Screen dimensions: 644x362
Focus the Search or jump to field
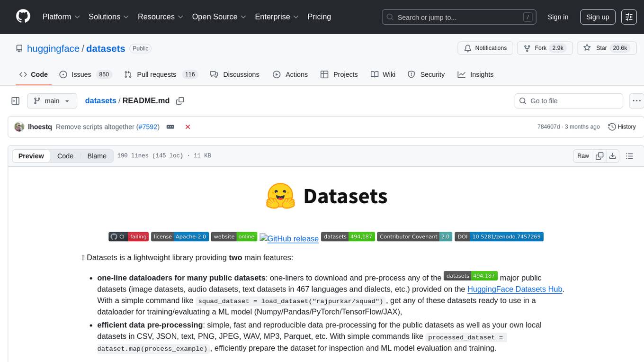459,17
